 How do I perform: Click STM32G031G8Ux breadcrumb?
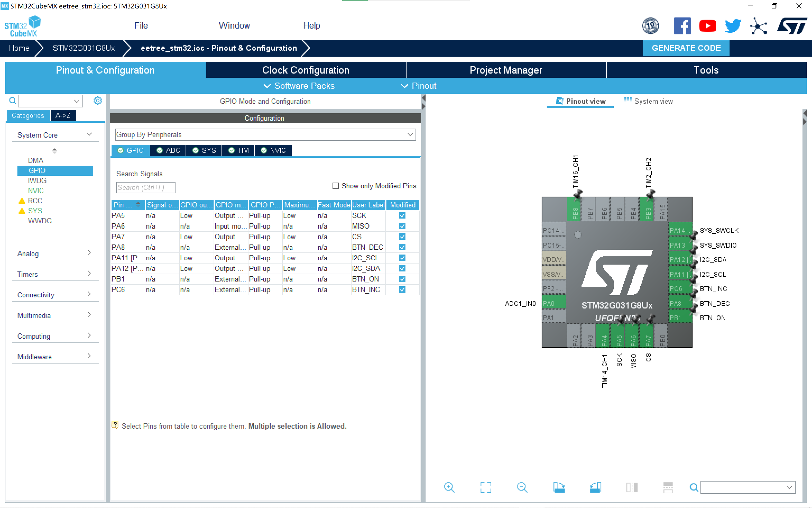84,48
